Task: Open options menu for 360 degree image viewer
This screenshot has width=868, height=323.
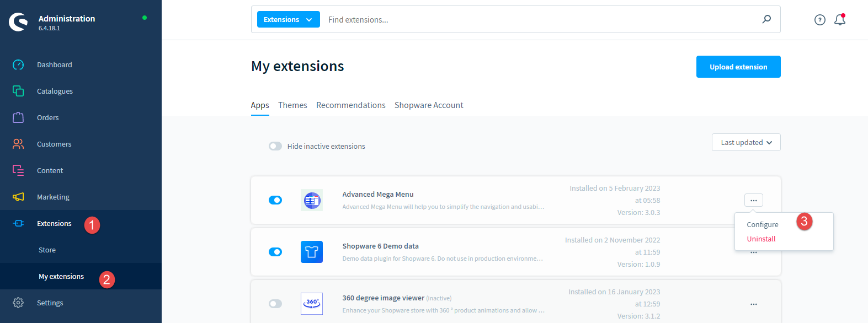Action: pos(754,304)
